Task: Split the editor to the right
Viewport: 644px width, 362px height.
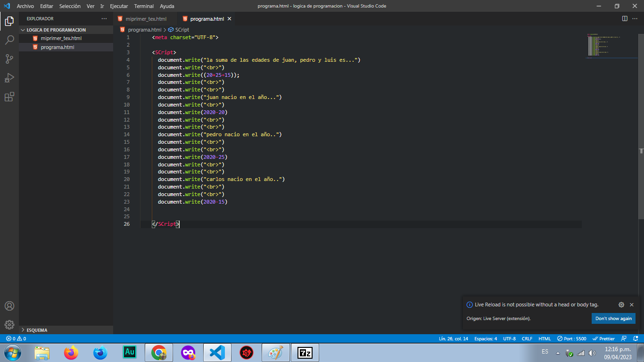Action: coord(625,19)
